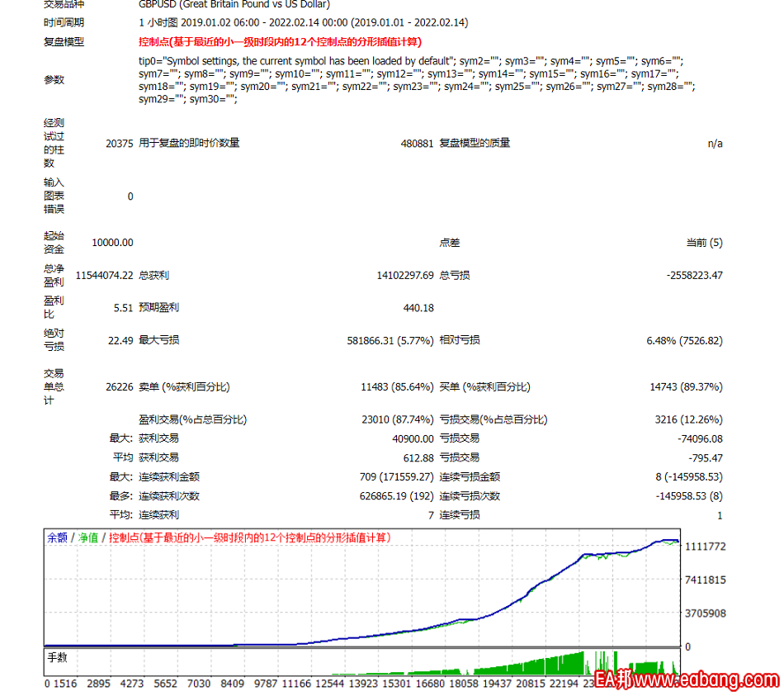The height and width of the screenshot is (696, 784).
Task: Select the 20375 bars tested value
Action: [119, 143]
